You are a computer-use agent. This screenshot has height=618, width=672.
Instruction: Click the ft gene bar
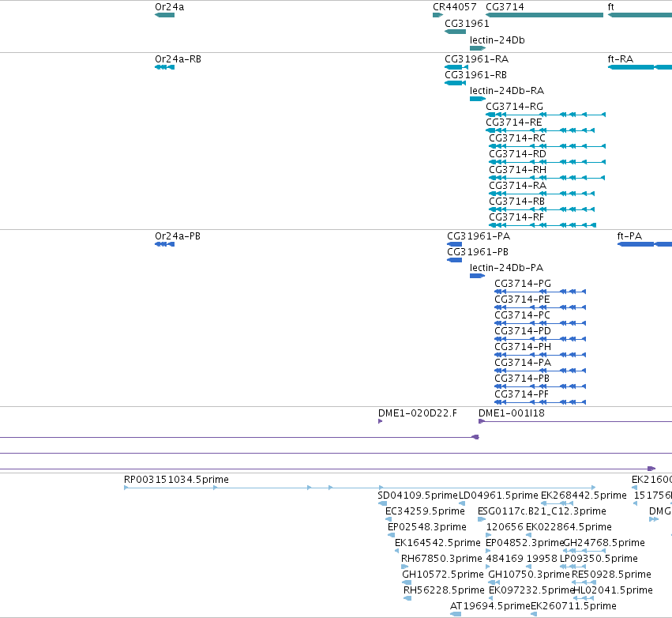tap(640, 15)
